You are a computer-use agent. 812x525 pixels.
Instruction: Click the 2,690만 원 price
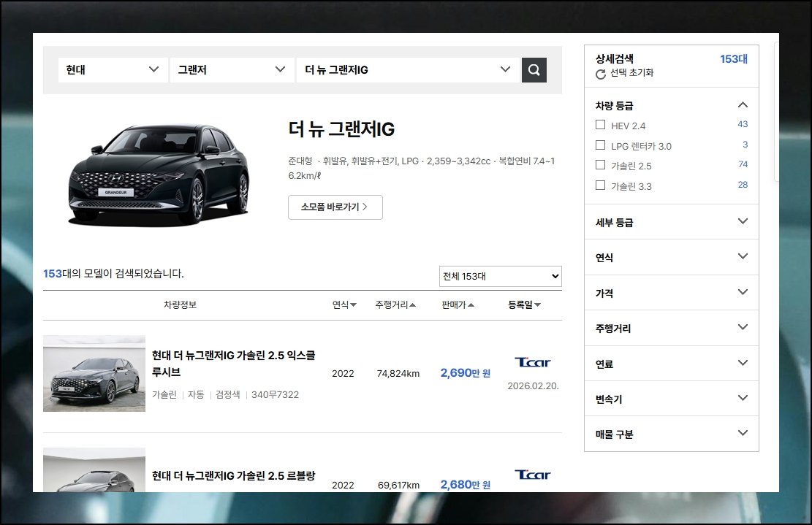pos(465,373)
